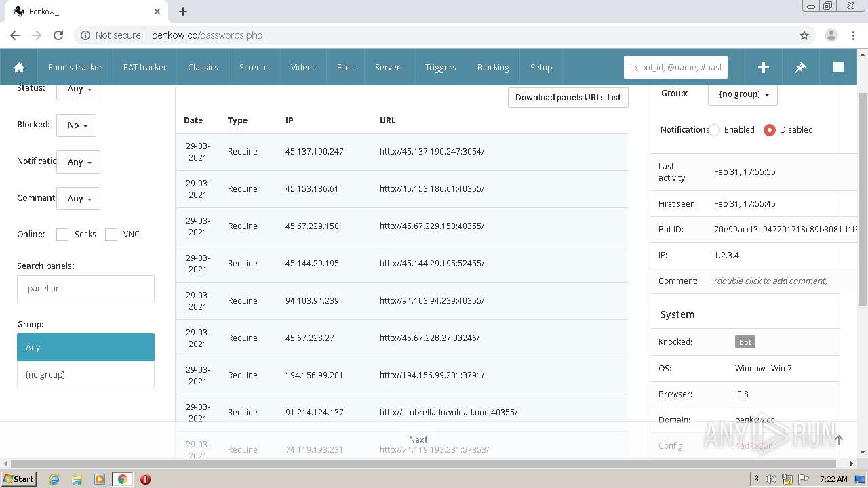868x488 pixels.
Task: Click Chrome icon in taskbar
Action: [x=122, y=479]
